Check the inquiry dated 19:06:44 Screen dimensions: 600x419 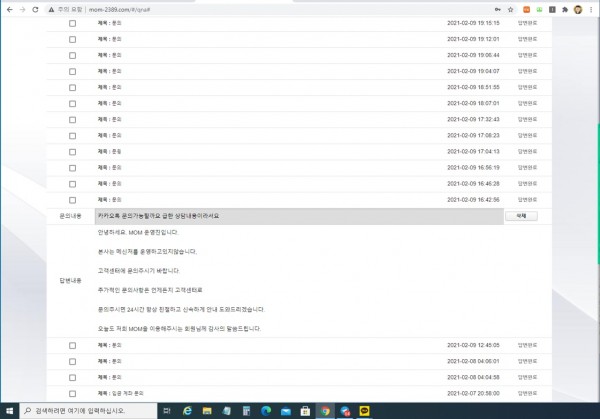72,55
